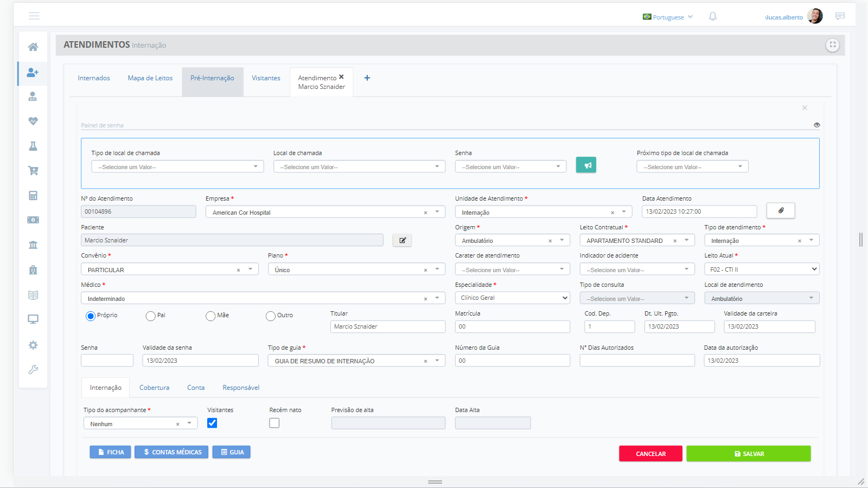Screen dimensions: 868x488
Task: Open the Cobertura tab
Action: click(154, 388)
